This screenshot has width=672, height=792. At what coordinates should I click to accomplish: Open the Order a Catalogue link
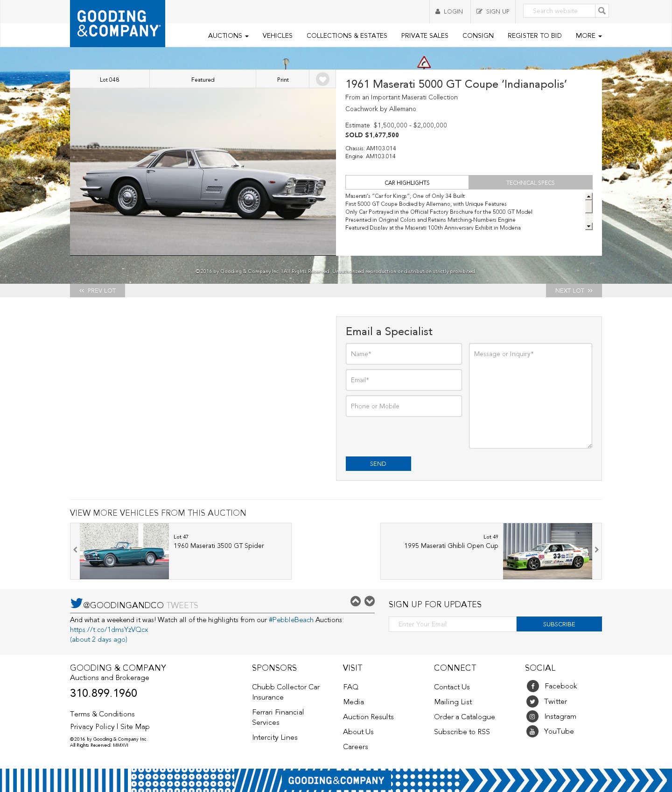[464, 717]
